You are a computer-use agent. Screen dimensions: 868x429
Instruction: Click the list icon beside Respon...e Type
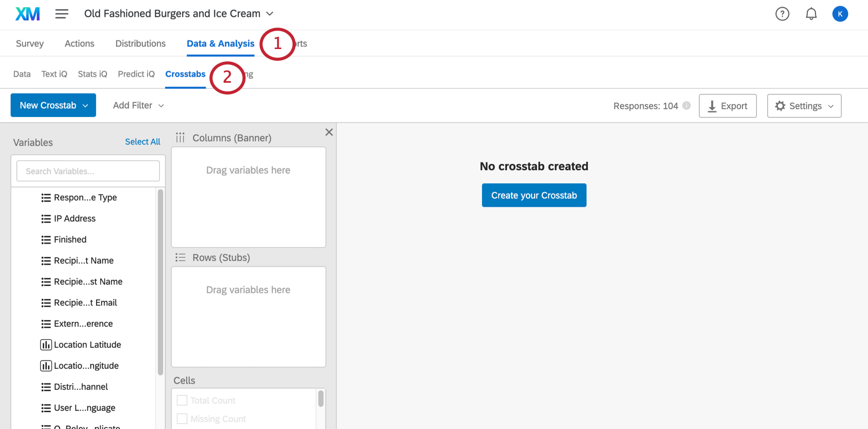click(x=46, y=198)
